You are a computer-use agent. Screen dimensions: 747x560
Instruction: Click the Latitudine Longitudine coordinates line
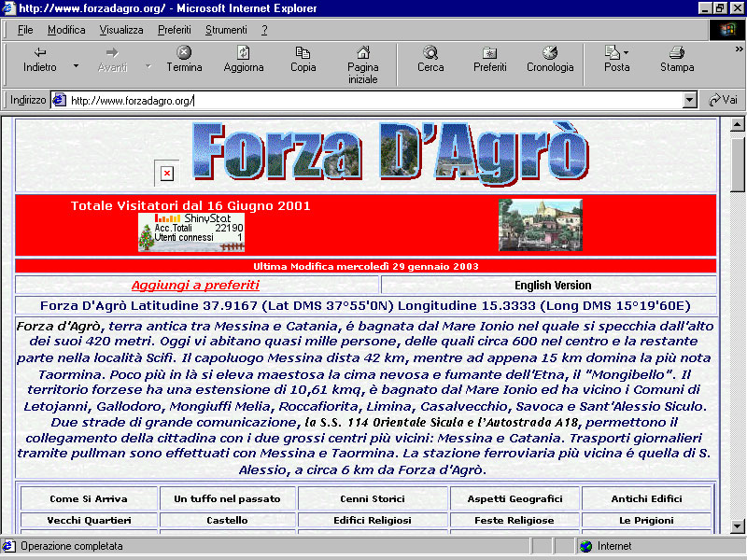coord(365,306)
